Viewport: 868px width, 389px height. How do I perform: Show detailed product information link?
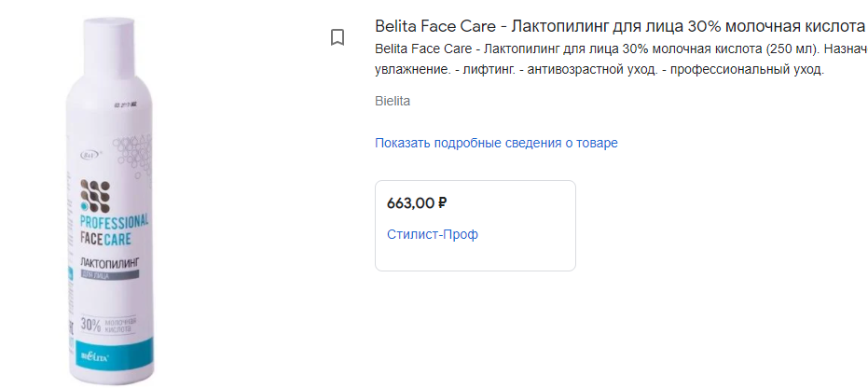tap(496, 143)
